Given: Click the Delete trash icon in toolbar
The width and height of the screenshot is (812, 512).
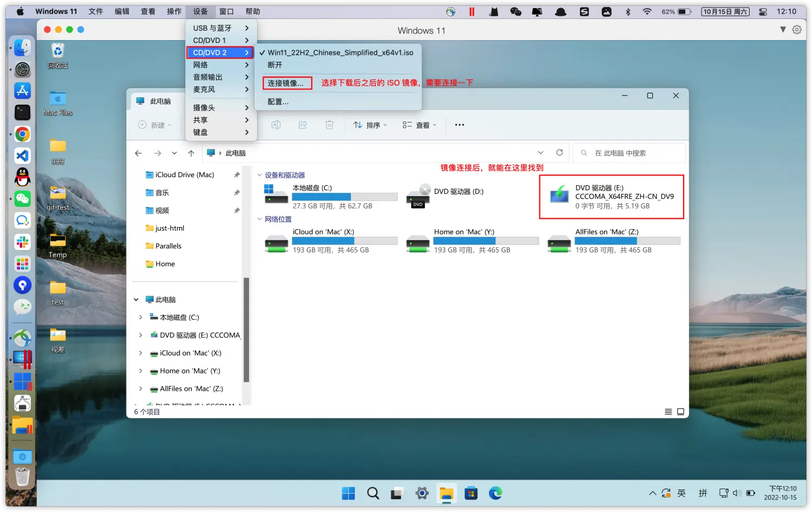Looking at the screenshot, I should [329, 125].
